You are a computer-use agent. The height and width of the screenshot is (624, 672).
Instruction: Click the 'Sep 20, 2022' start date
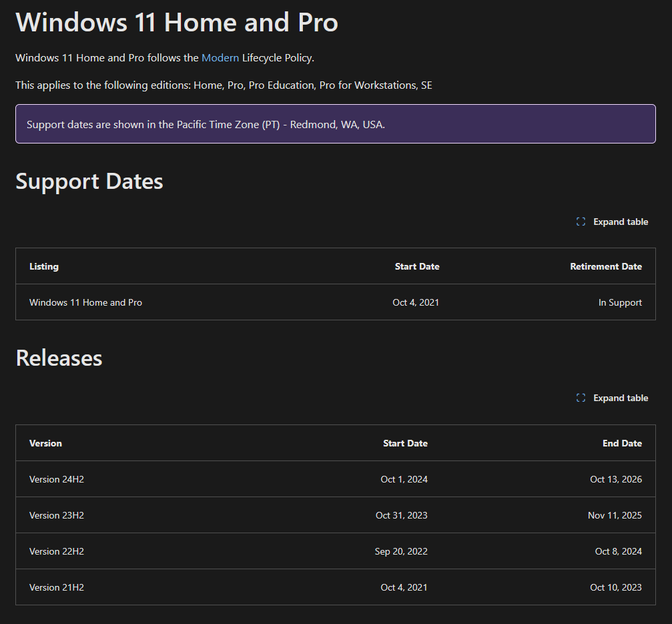pyautogui.click(x=400, y=551)
